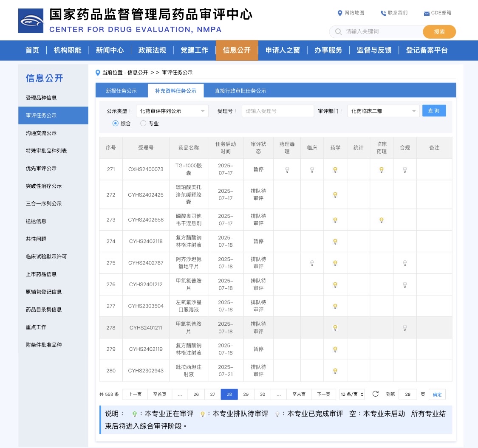Click the CDE mailbox envelope icon
This screenshot has height=448, width=478.
point(426,13)
